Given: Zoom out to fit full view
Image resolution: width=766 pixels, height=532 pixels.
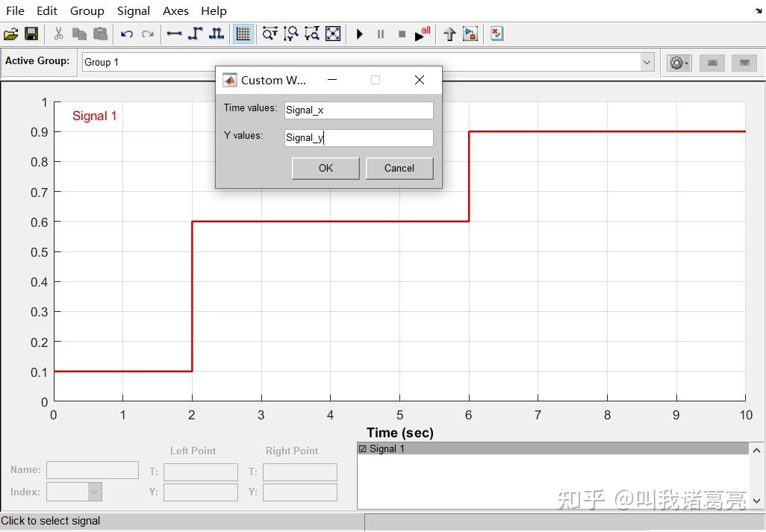Looking at the screenshot, I should pos(332,34).
